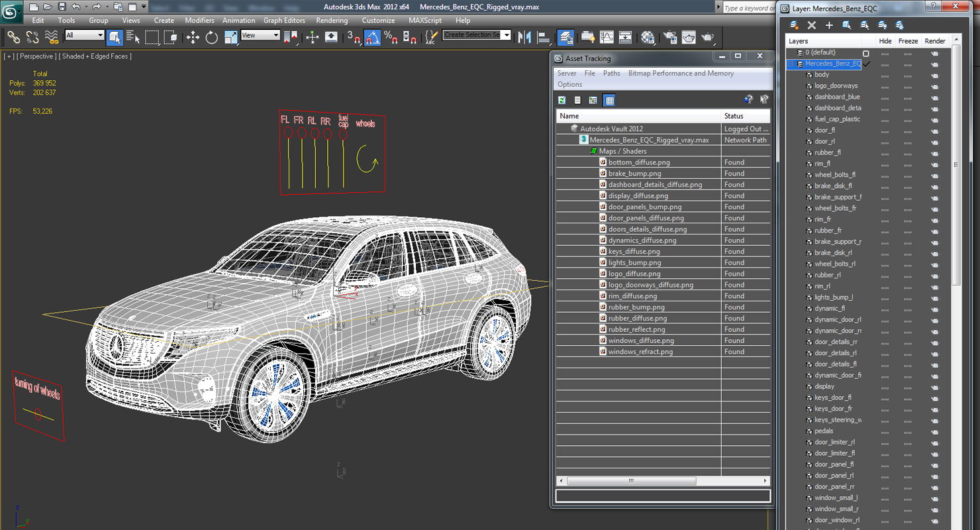The width and height of the screenshot is (980, 530).
Task: Click the Bind to Space Warp icon
Action: (x=52, y=37)
